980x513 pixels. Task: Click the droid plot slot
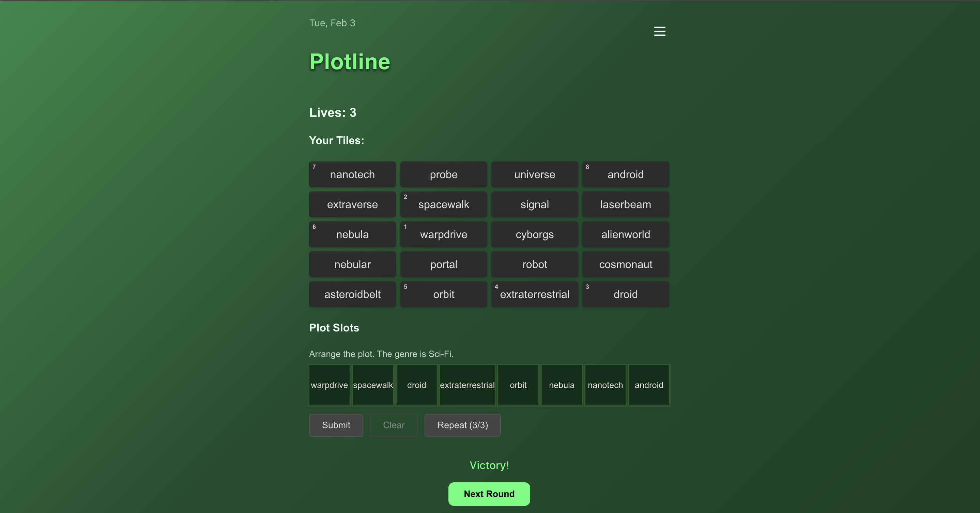416,385
